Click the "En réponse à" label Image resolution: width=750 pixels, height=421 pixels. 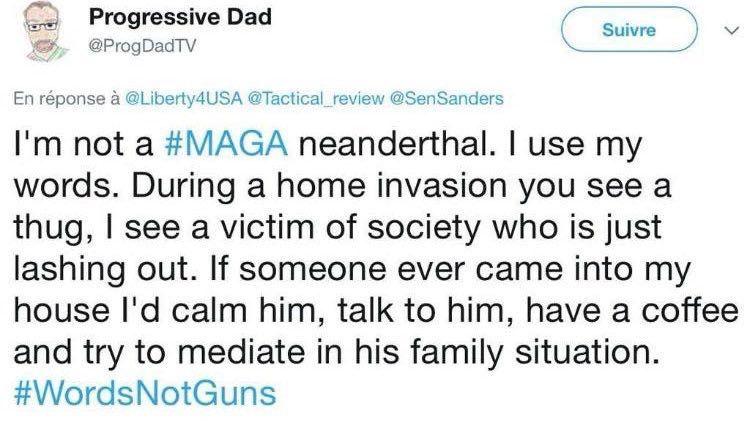(x=67, y=98)
